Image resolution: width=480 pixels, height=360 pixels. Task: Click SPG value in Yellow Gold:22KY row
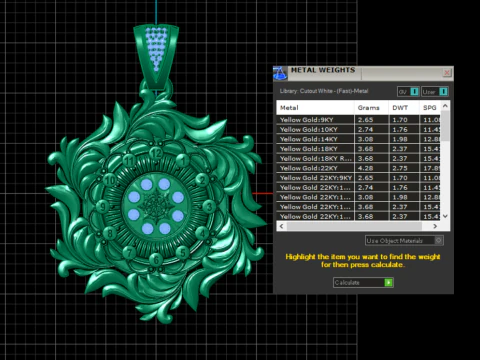pyautogui.click(x=431, y=168)
